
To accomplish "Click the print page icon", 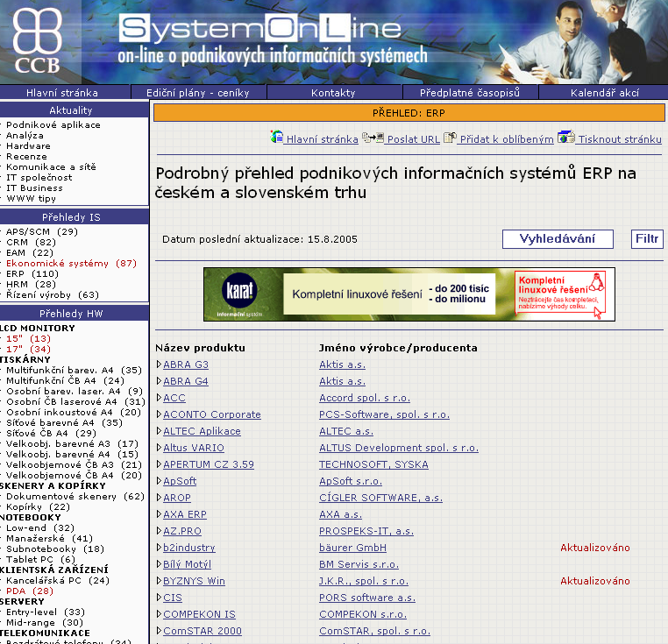I will click(x=566, y=137).
